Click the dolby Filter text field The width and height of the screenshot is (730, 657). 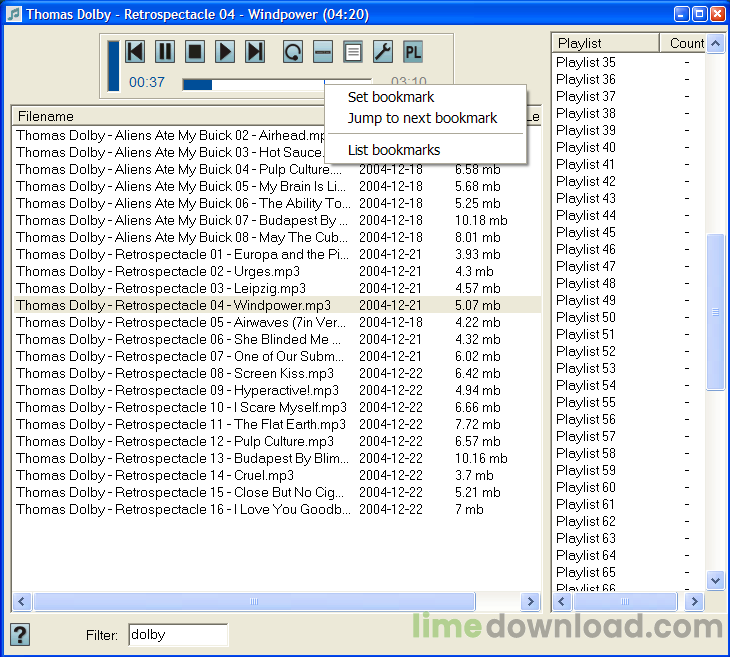click(x=177, y=634)
